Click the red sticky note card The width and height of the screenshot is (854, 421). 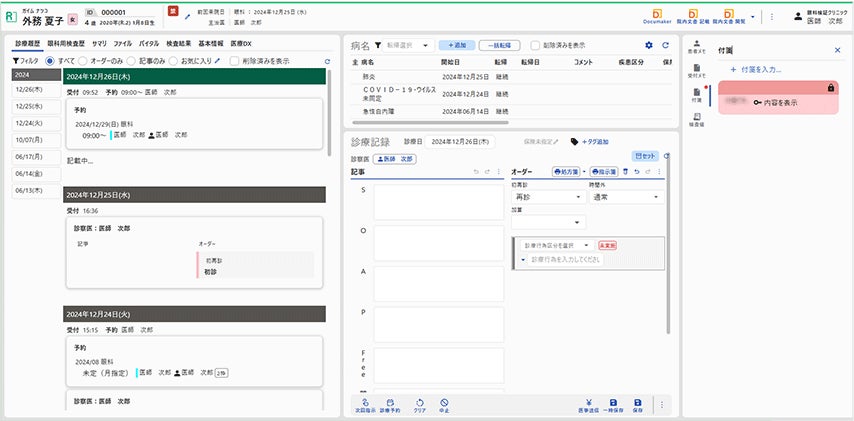765,102
